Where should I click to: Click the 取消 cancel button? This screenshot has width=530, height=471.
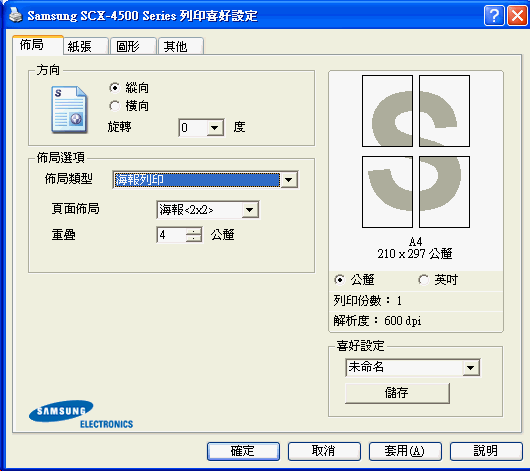click(324, 451)
